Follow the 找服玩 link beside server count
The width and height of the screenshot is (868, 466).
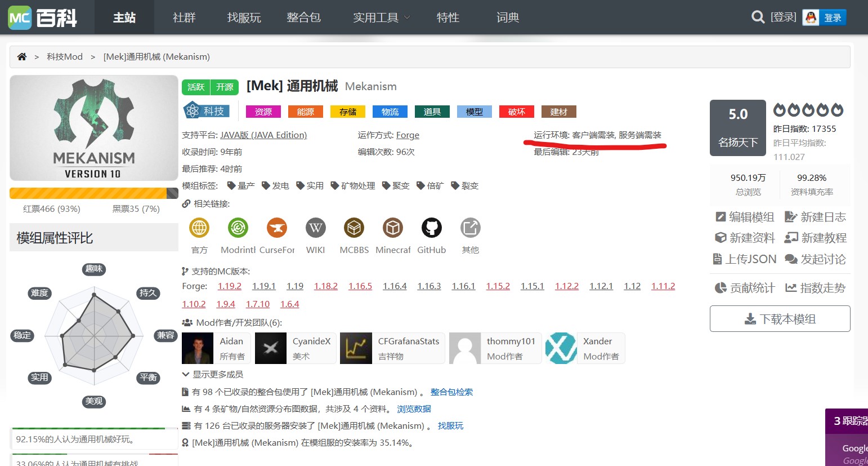pyautogui.click(x=450, y=425)
